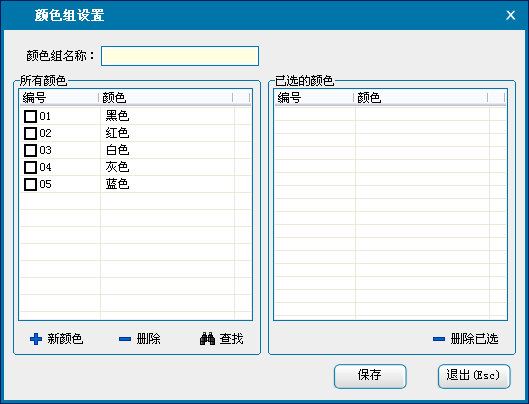529x404 pixels.
Task: Check the box for color 01 黑色
Action: (30, 116)
